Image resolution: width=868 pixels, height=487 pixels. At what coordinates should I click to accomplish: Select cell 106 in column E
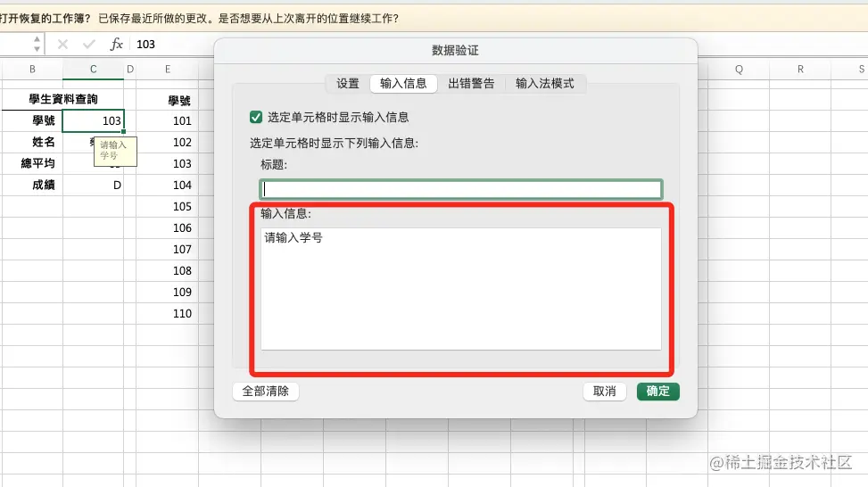pyautogui.click(x=167, y=228)
